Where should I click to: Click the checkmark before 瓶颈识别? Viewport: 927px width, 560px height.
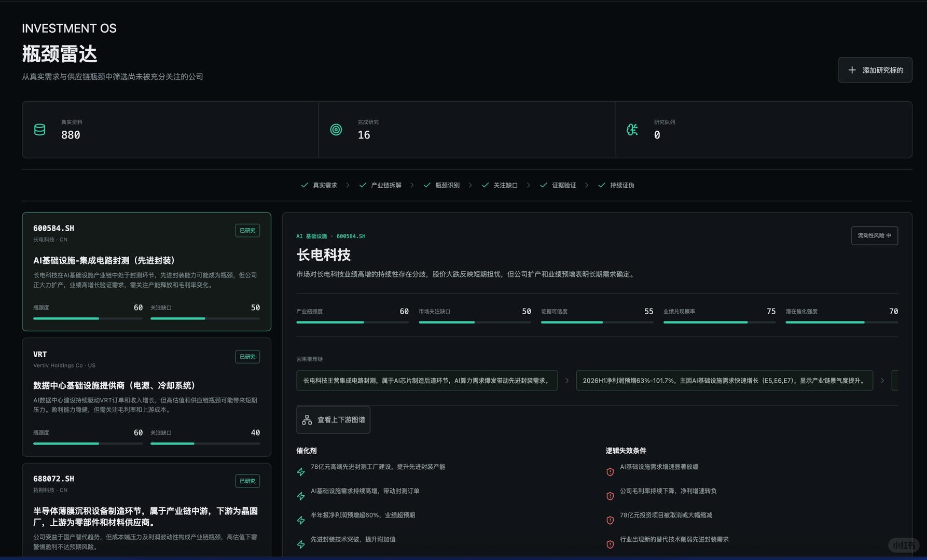click(427, 185)
